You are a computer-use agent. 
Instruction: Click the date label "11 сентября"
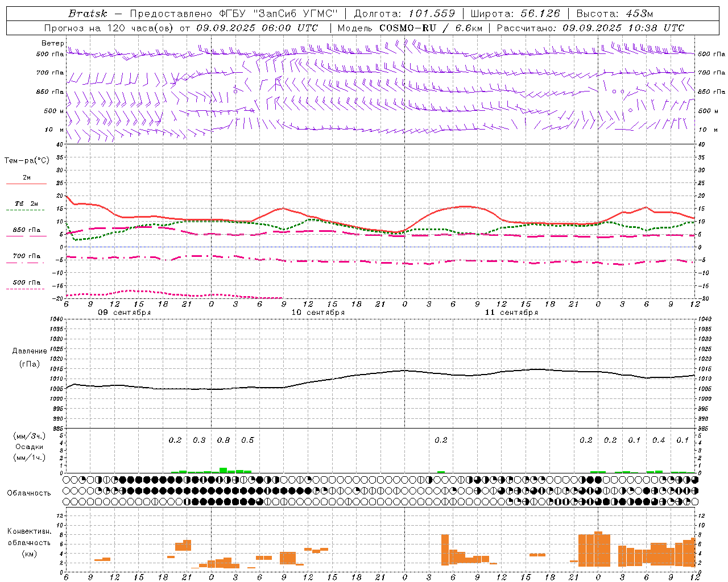tap(511, 313)
